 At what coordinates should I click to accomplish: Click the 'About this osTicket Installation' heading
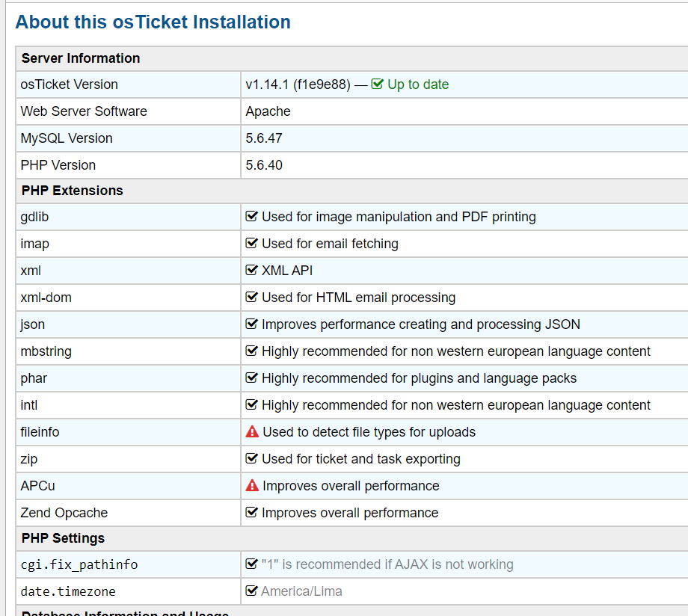153,22
